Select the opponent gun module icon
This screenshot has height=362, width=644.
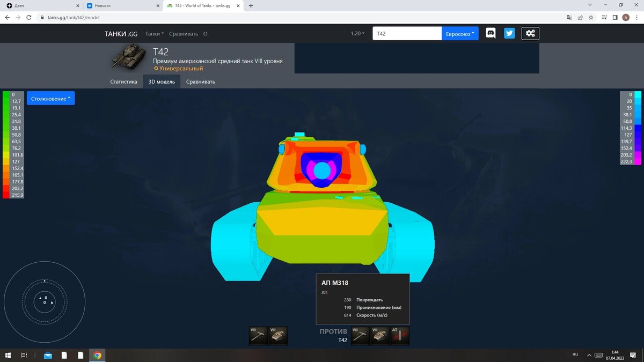[360, 336]
